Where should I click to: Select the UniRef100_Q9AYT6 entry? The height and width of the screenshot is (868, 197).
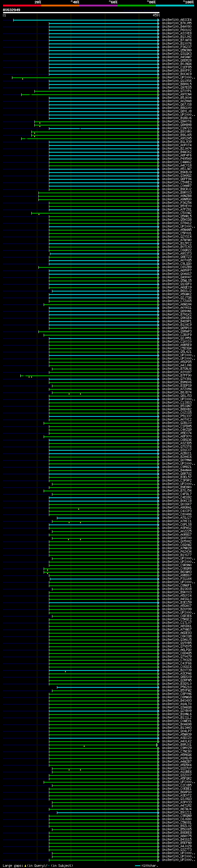coord(177,122)
